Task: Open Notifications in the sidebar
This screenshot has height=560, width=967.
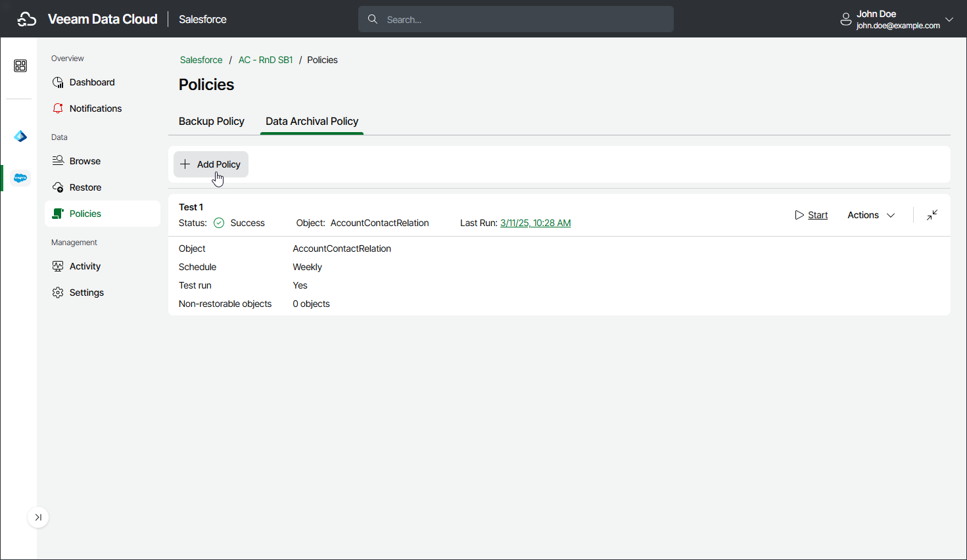Action: point(103,108)
